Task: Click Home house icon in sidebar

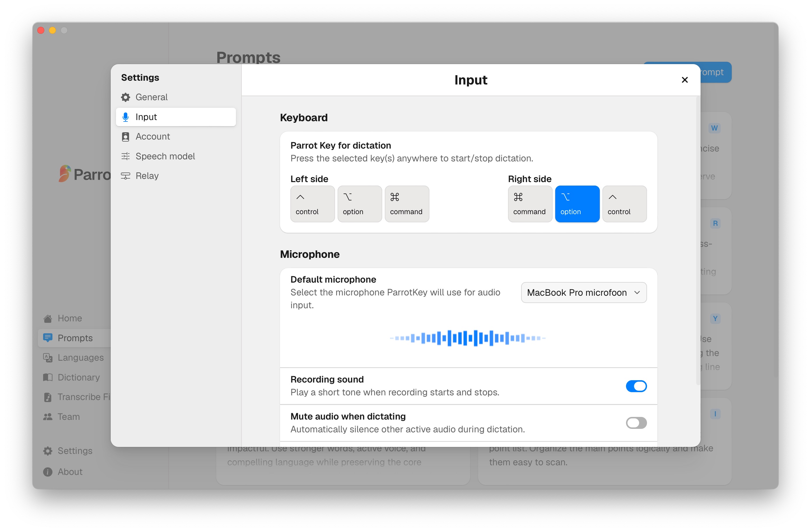Action: (48, 318)
